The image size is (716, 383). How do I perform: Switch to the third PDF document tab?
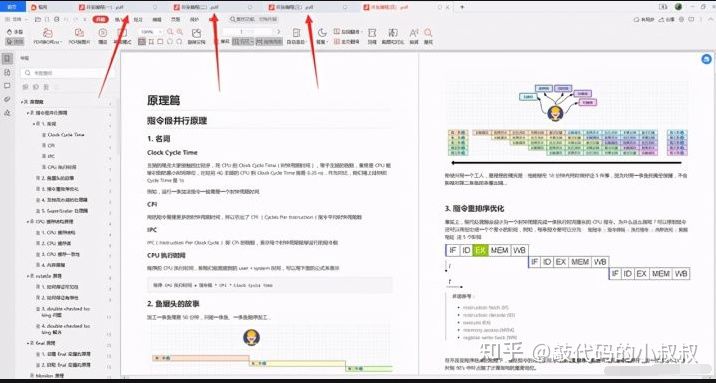(x=307, y=7)
